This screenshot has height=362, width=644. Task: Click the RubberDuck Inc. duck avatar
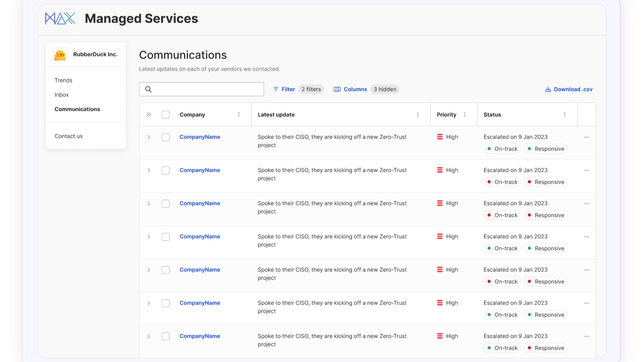(x=61, y=54)
